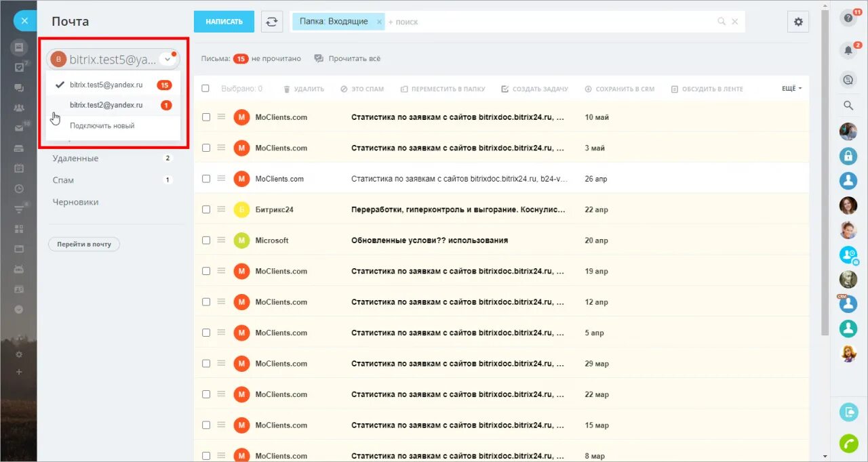Click ПЕРЕМЕСТИТЬ В ПАПКУ action
Screen dimensions: 868x462
(443, 89)
